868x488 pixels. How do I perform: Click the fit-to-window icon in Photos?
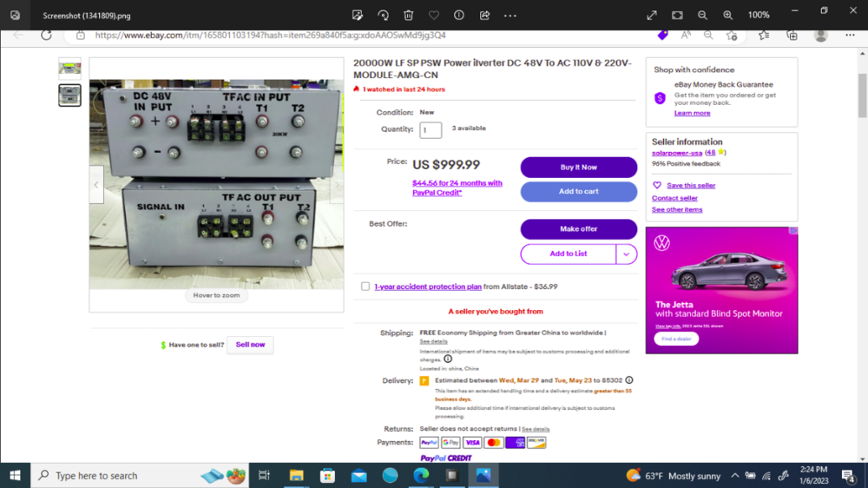tap(677, 16)
